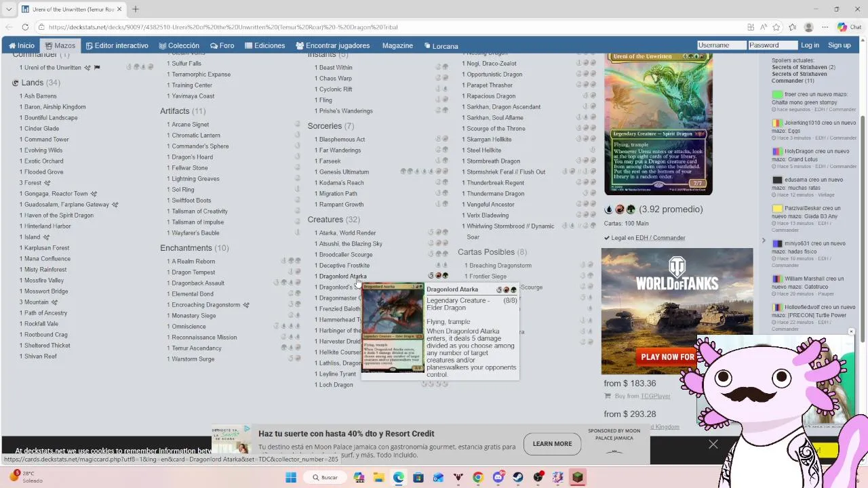
Task: Add page to favorites with star icon
Action: [x=776, y=27]
